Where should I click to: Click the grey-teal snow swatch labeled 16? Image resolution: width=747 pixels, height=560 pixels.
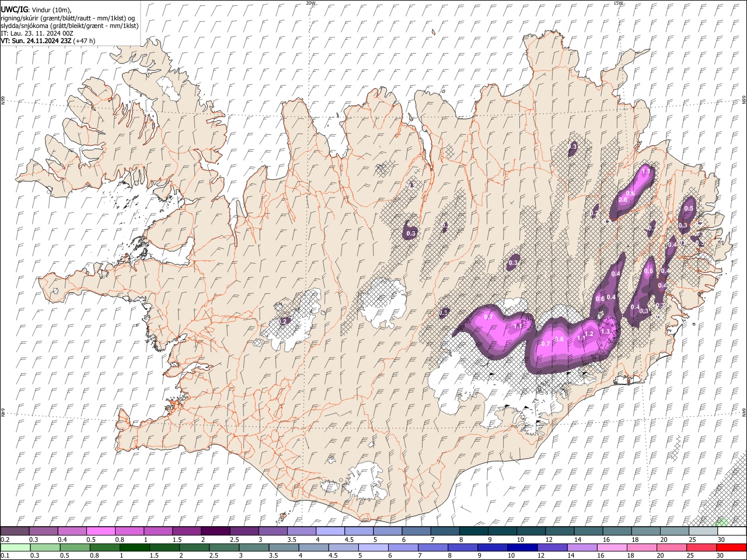click(617, 531)
